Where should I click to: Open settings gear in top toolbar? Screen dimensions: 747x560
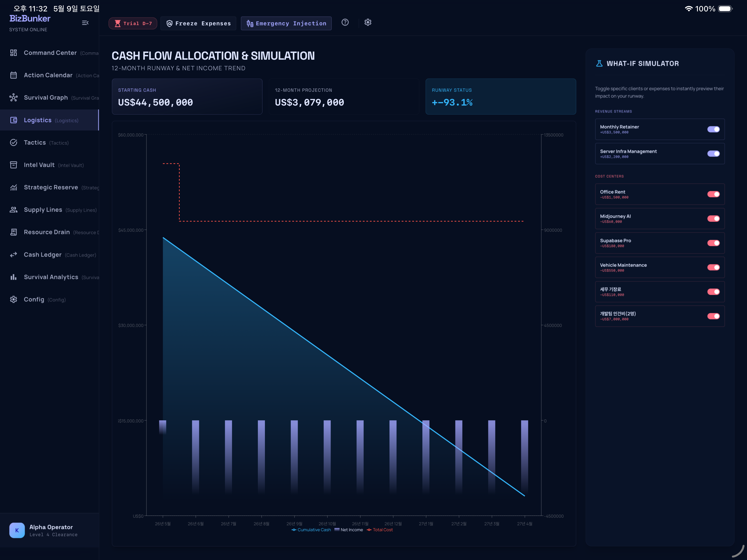click(x=368, y=22)
